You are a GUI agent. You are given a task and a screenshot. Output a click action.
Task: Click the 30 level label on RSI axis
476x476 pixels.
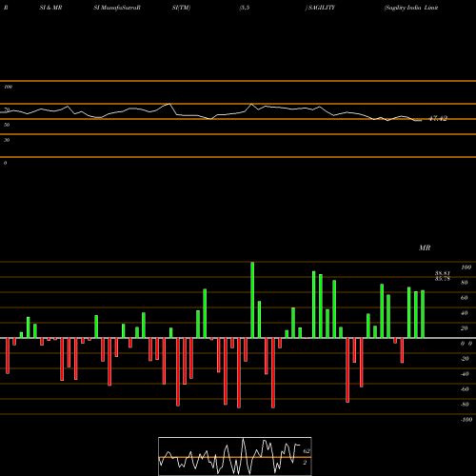click(x=7, y=140)
